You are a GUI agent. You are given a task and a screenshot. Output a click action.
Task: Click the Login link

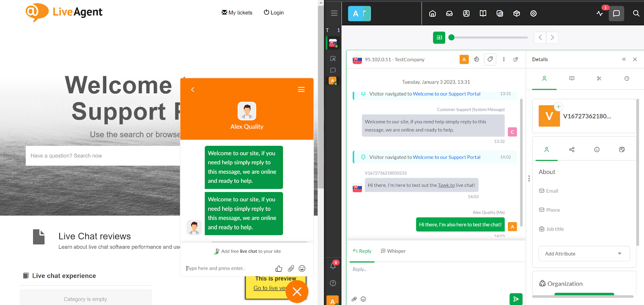pyautogui.click(x=274, y=13)
